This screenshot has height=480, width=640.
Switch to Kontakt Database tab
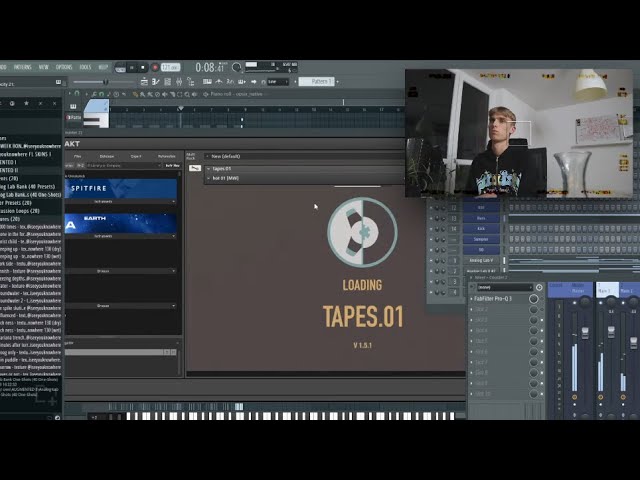click(107, 156)
